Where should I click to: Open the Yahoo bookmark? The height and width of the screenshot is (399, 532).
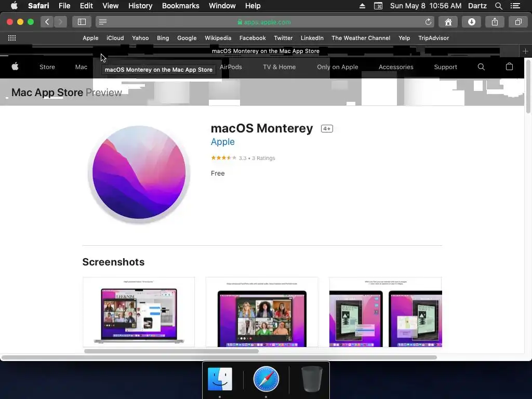click(x=140, y=38)
